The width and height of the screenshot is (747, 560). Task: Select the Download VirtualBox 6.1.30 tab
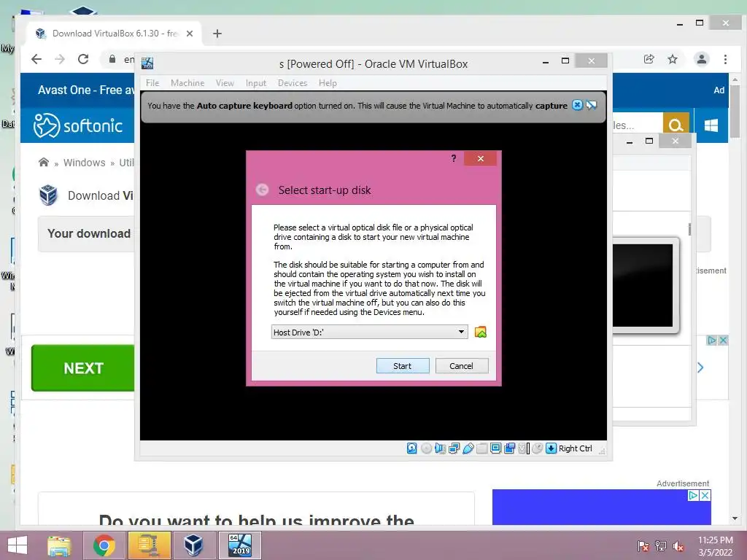[x=115, y=34]
